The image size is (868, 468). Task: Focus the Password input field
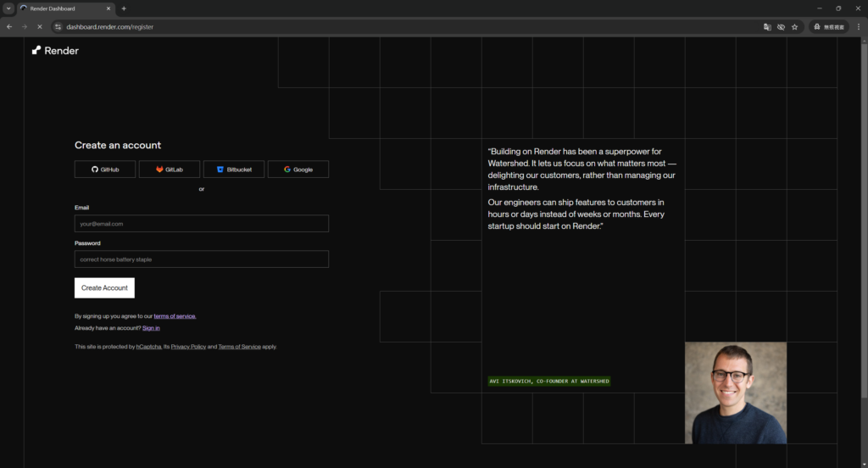202,259
